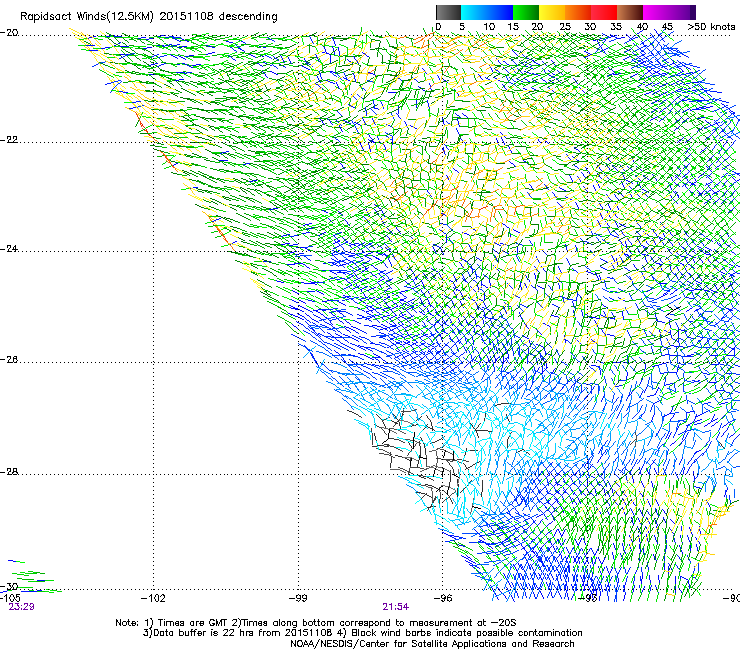Click the '-99' longitude axis label
The width and height of the screenshot is (740, 650).
click(x=297, y=599)
